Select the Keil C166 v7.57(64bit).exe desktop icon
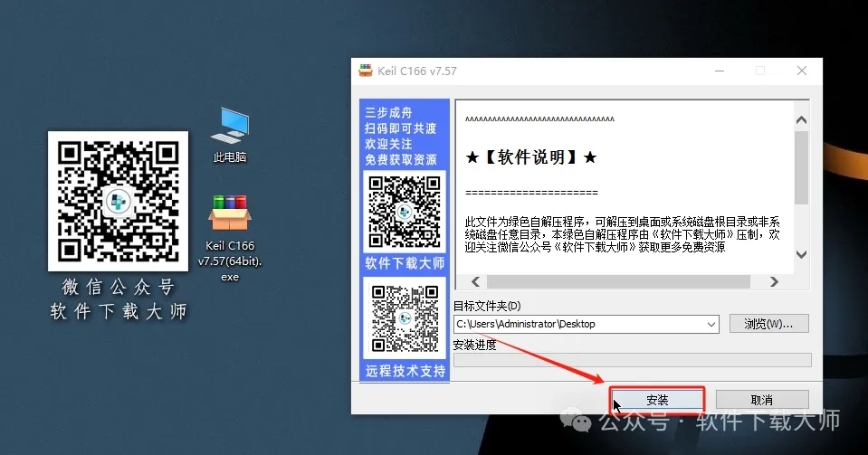 point(230,238)
